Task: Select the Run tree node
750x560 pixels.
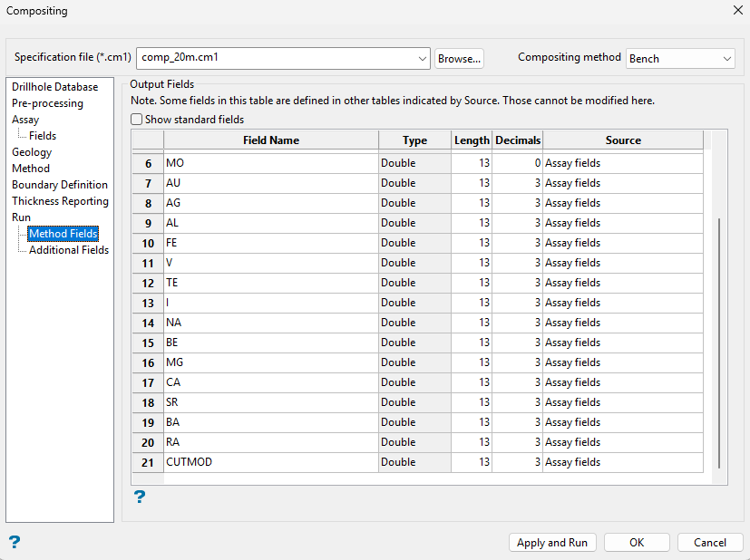Action: [x=21, y=217]
